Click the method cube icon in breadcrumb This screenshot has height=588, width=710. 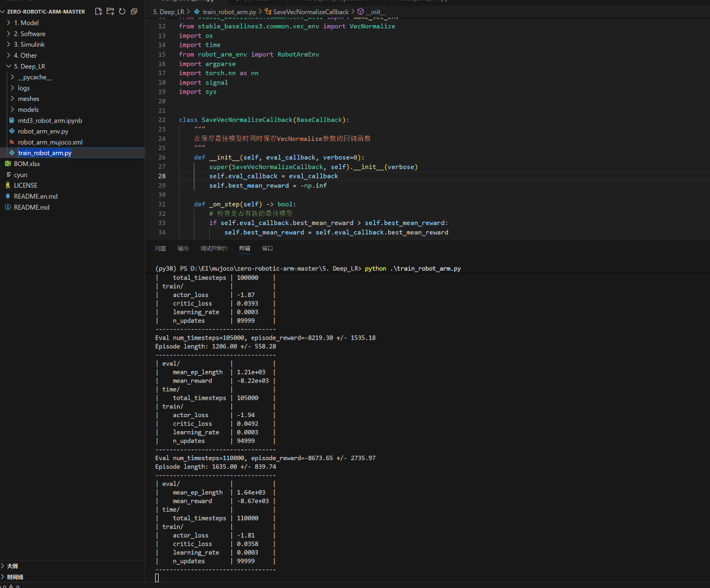tap(361, 12)
